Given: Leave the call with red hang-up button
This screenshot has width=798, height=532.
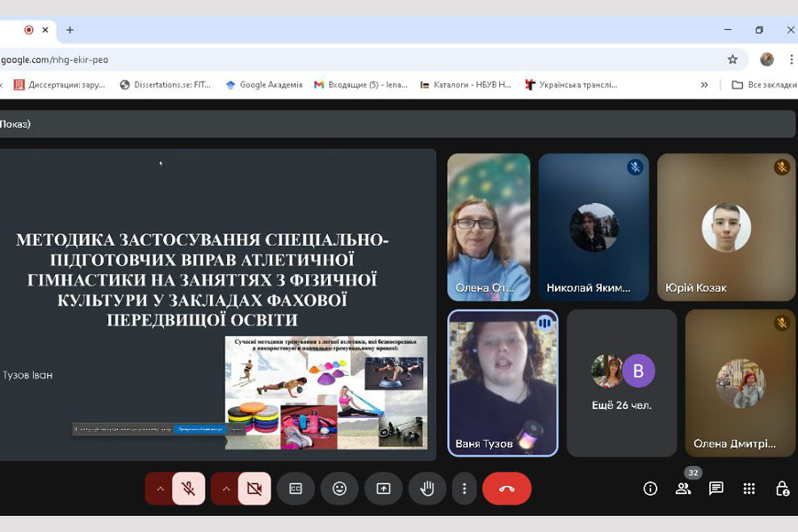Looking at the screenshot, I should click(x=506, y=489).
